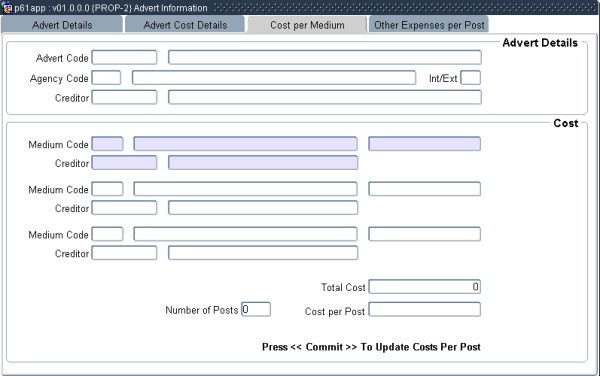Screen dimensions: 600x376
Task: Click the Agency Code field
Action: (x=106, y=78)
